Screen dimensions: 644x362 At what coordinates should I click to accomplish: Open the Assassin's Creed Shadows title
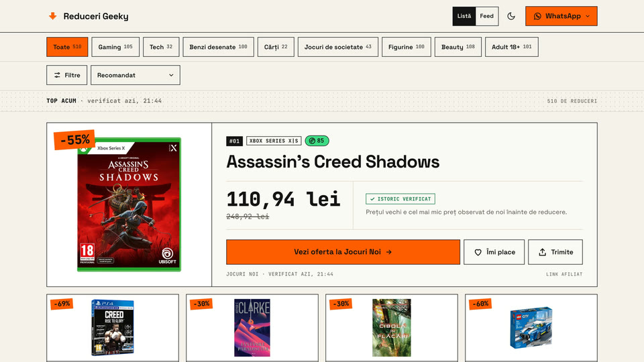point(333,162)
